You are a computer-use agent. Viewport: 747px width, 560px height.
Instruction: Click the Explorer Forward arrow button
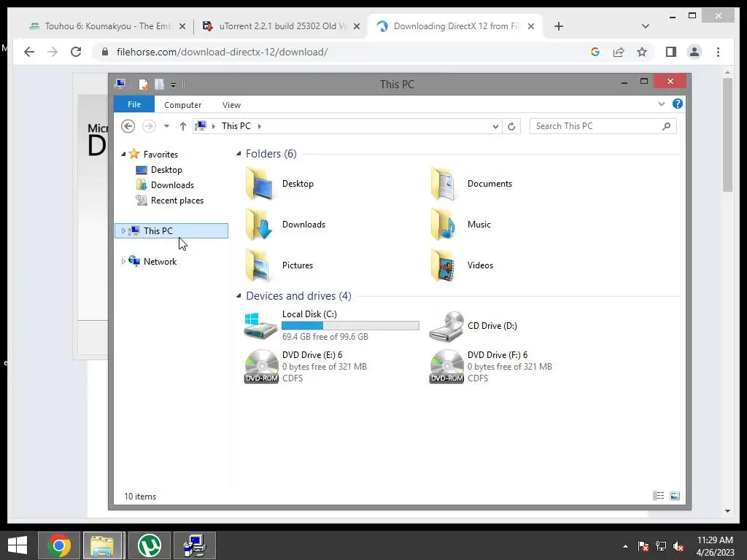click(x=149, y=126)
